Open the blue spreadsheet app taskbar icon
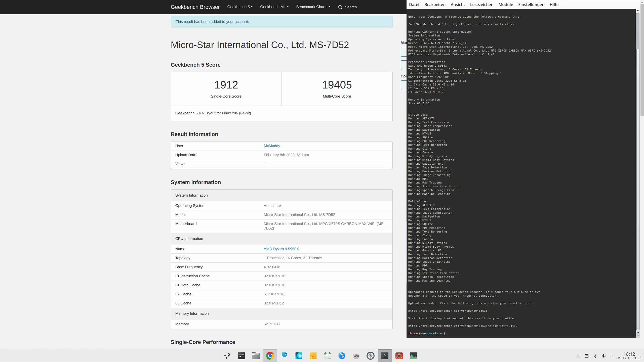The height and width of the screenshot is (362, 644). pyautogui.click(x=299, y=356)
